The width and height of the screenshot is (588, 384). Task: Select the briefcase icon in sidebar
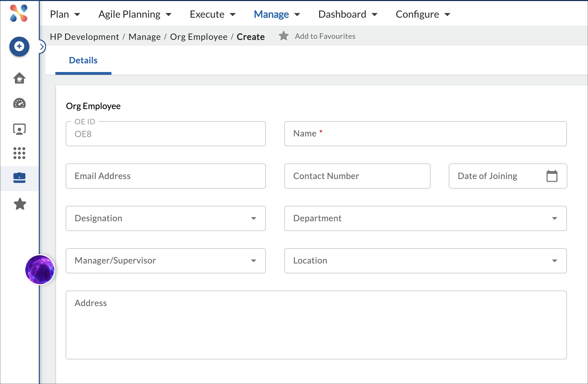point(19,178)
